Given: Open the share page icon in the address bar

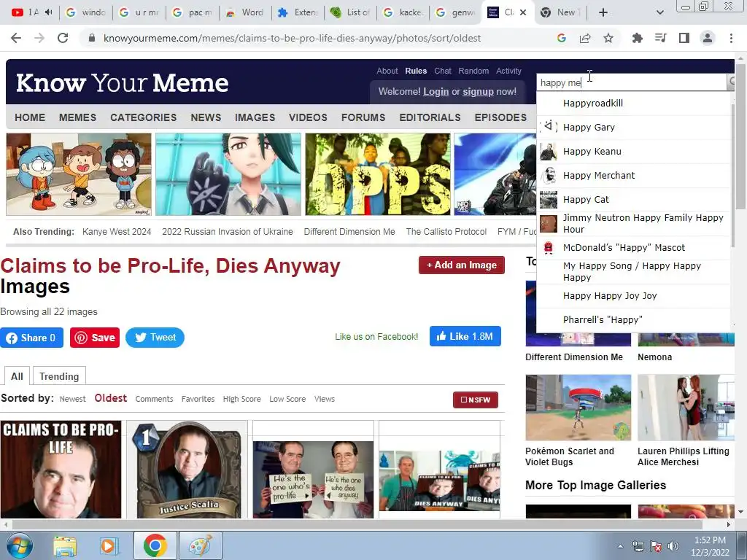Looking at the screenshot, I should (585, 38).
